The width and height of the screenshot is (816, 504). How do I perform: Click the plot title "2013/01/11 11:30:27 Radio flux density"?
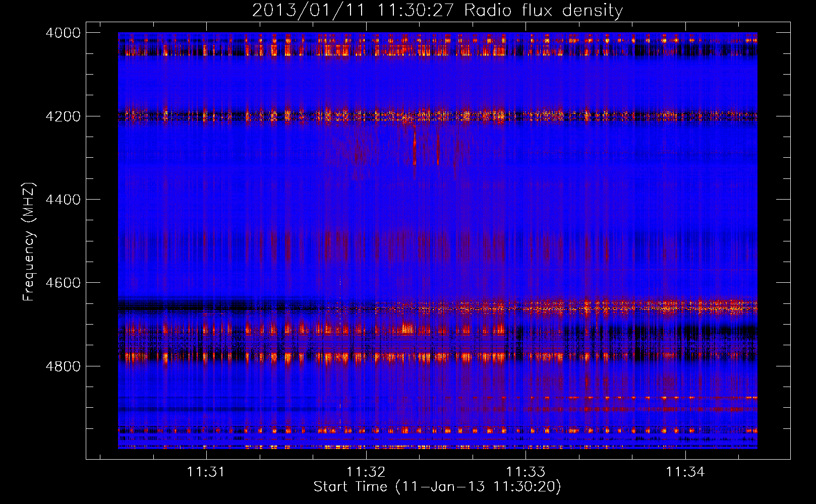coord(437,10)
